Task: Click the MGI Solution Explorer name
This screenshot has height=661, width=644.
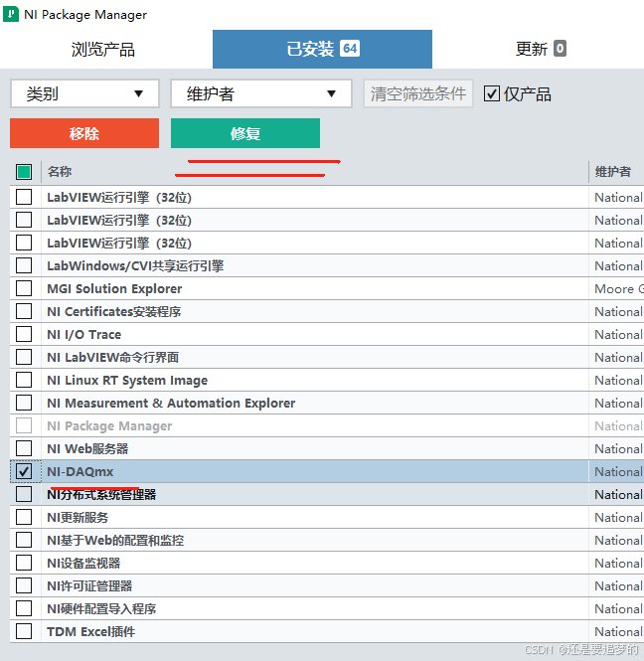Action: [114, 289]
